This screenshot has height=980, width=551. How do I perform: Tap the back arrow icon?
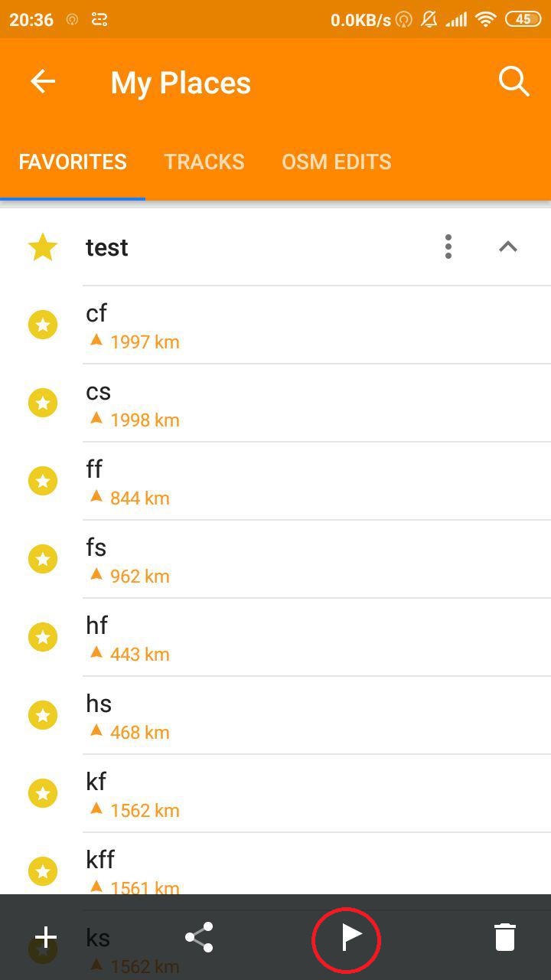43,82
